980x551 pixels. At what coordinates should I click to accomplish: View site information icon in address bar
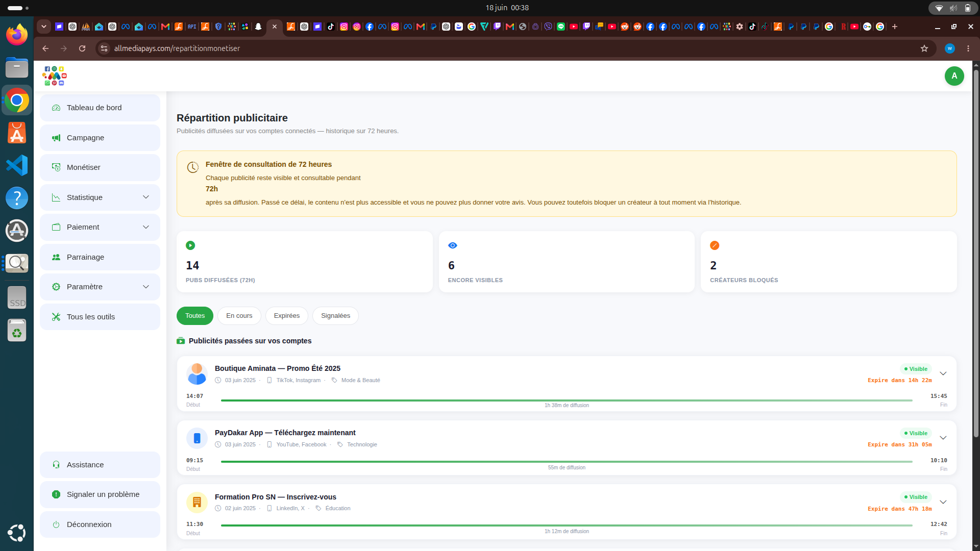click(104, 48)
